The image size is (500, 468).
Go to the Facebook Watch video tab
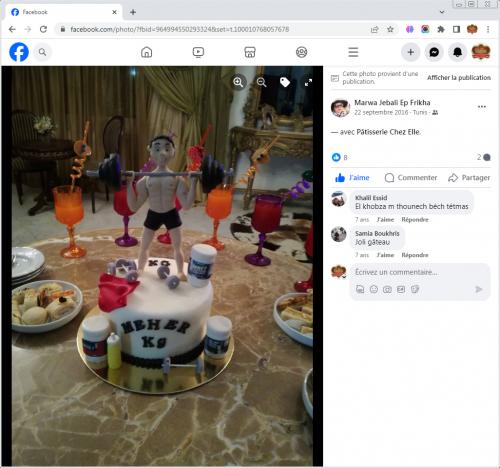(x=198, y=52)
